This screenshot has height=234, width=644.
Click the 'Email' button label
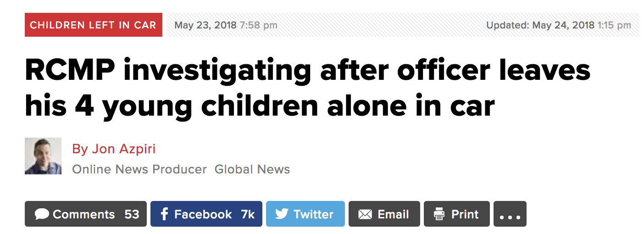point(393,214)
